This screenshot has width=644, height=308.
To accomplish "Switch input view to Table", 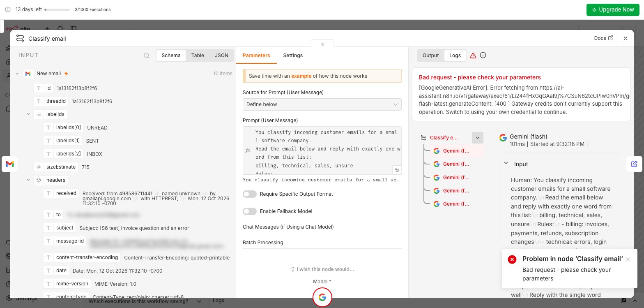I will 198,56.
